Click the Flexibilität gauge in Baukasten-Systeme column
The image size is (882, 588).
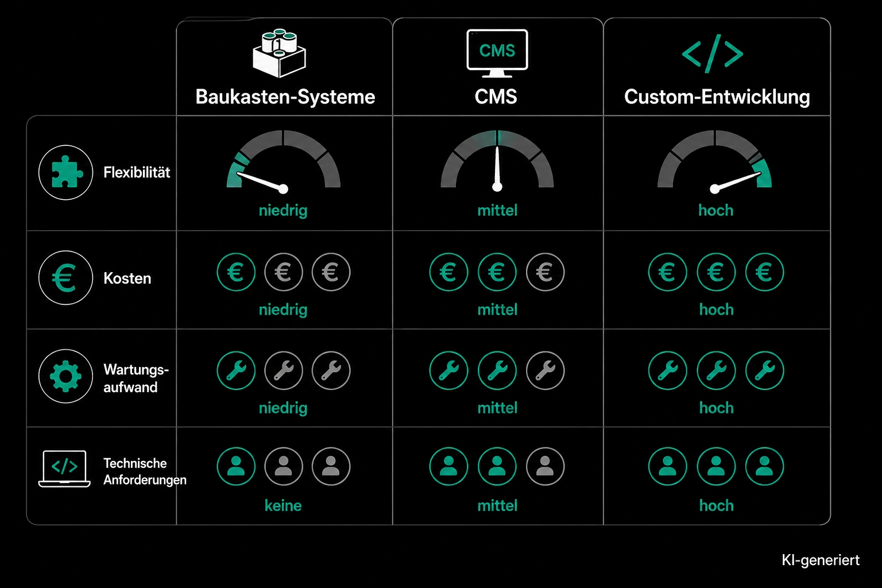coord(284,161)
